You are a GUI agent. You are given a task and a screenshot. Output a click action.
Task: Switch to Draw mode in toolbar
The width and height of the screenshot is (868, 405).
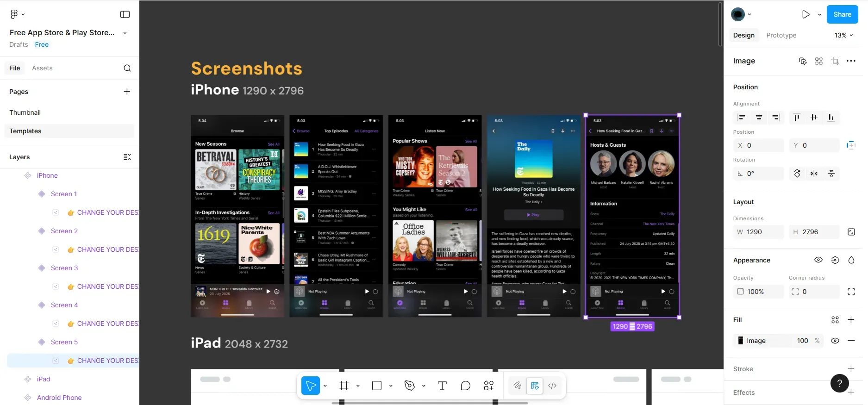pos(518,386)
